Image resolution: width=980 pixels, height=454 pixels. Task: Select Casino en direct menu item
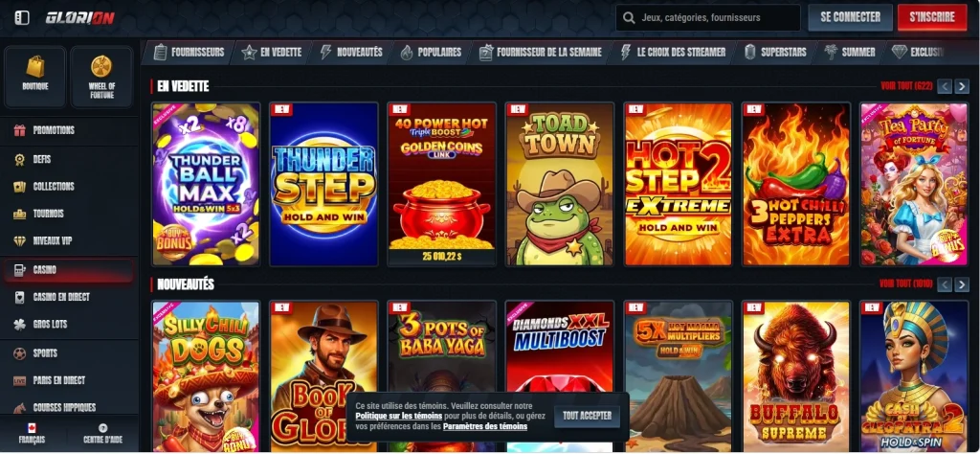click(x=69, y=297)
